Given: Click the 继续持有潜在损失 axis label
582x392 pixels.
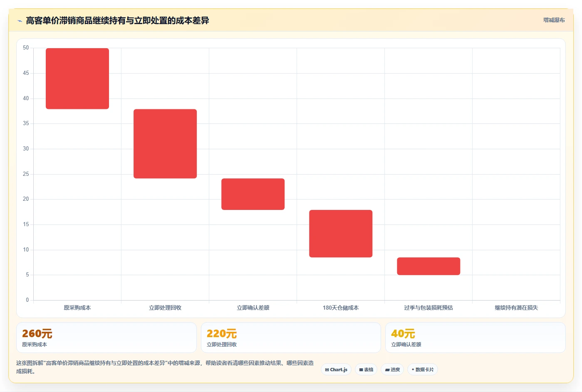Looking at the screenshot, I should click(x=516, y=308).
